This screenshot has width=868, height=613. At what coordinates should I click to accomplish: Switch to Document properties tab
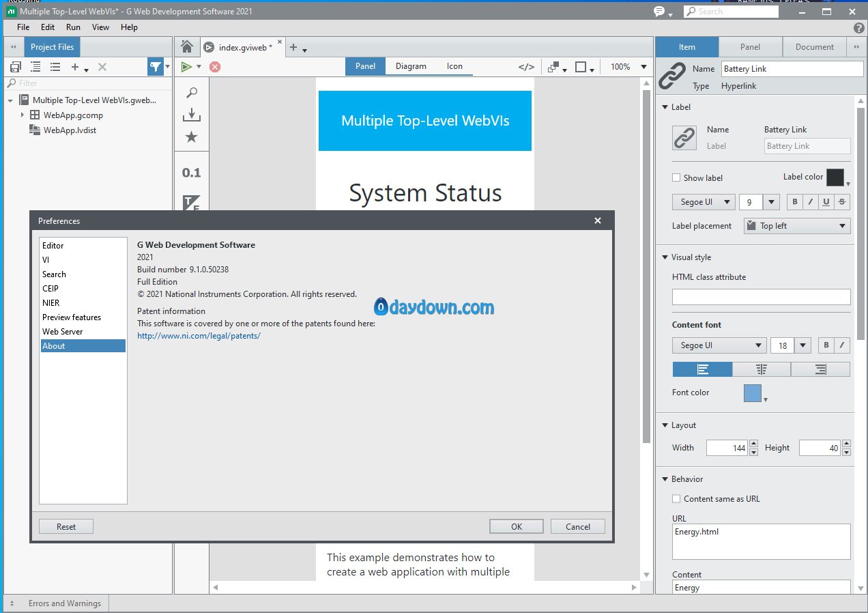click(814, 47)
